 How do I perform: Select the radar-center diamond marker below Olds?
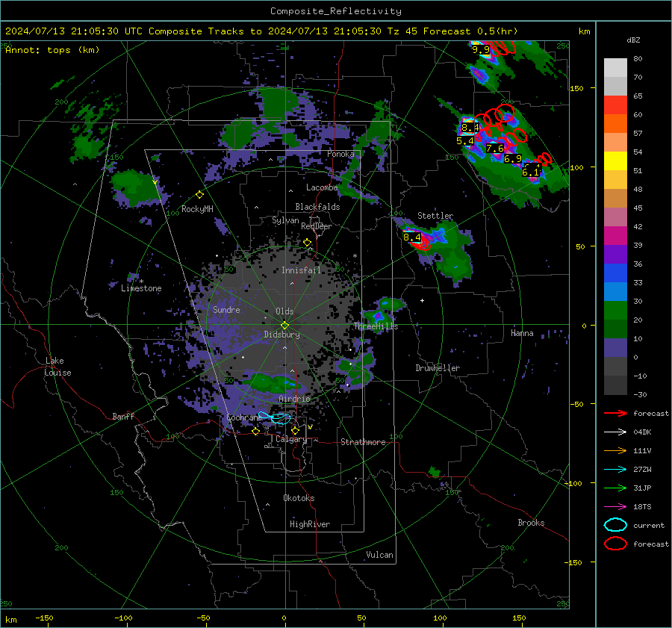pyautogui.click(x=284, y=326)
